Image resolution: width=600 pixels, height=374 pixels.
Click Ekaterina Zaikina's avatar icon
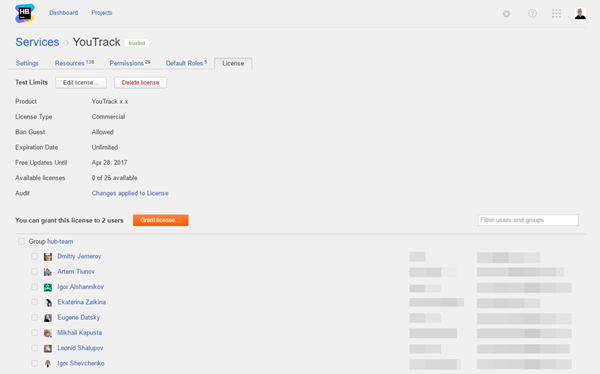click(48, 302)
